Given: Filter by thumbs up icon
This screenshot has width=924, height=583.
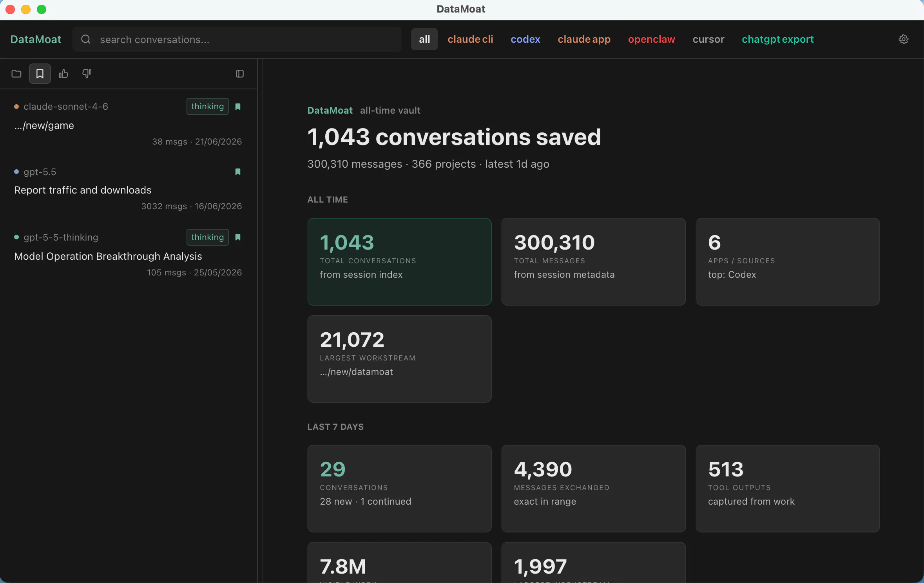Looking at the screenshot, I should (x=63, y=74).
